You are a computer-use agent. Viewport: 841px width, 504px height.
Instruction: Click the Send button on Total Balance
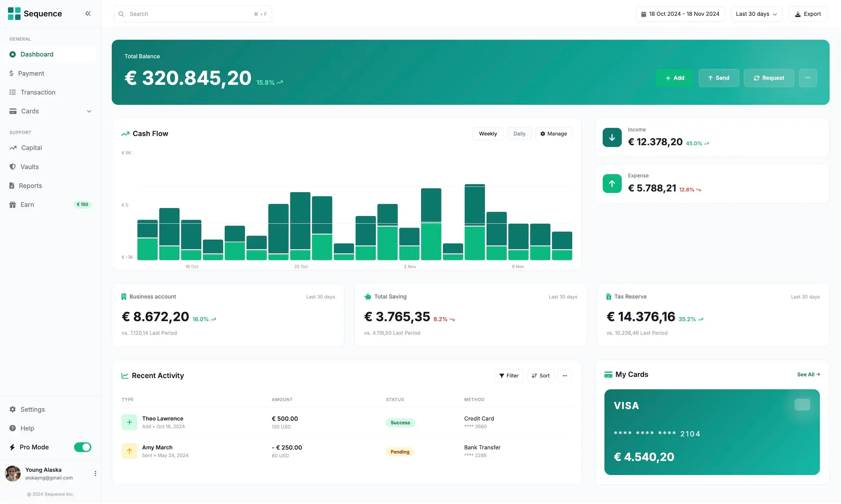point(718,78)
